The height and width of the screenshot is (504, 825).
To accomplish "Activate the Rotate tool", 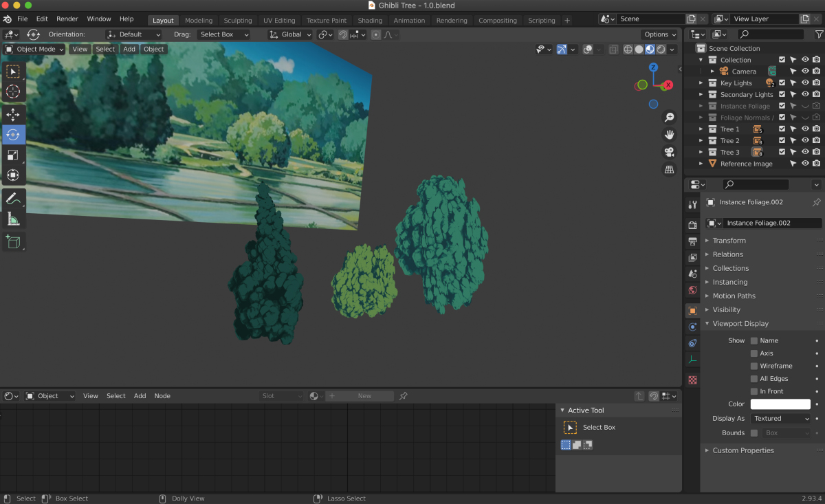I will (13, 134).
